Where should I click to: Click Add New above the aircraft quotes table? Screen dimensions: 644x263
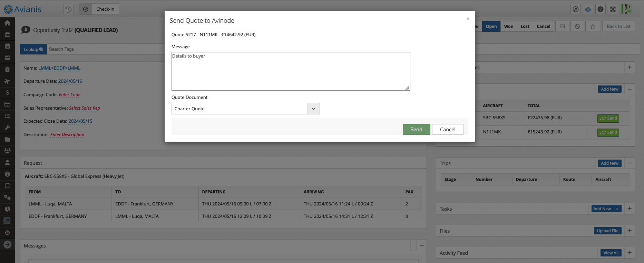tap(609, 89)
